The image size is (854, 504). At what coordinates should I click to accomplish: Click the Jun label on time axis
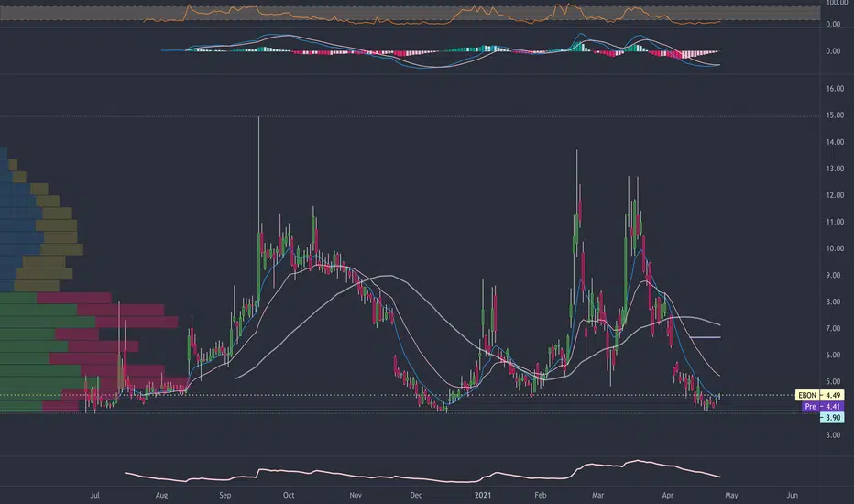[793, 495]
